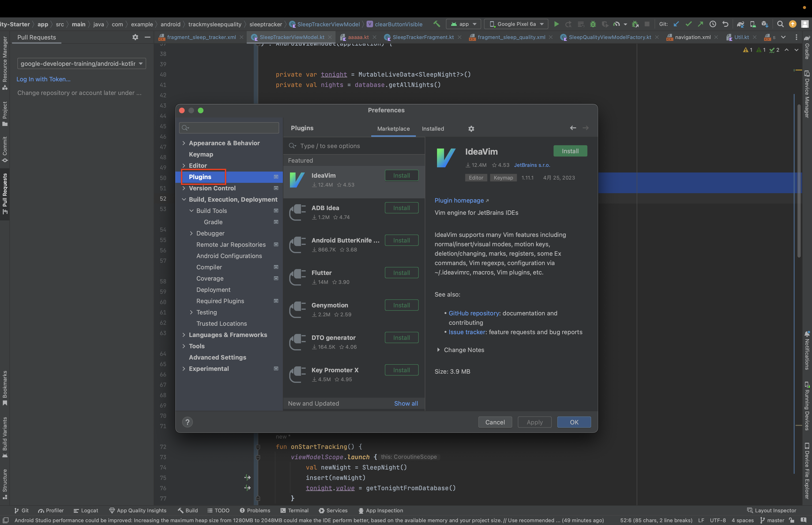
Task: Click Git Commit green checkmark icon
Action: (689, 24)
